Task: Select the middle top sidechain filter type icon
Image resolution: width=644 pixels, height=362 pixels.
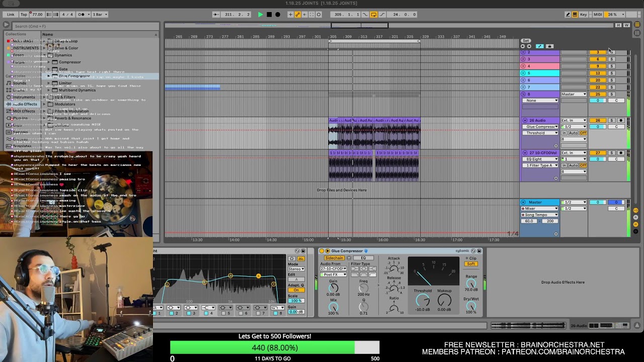Action: click(x=364, y=268)
